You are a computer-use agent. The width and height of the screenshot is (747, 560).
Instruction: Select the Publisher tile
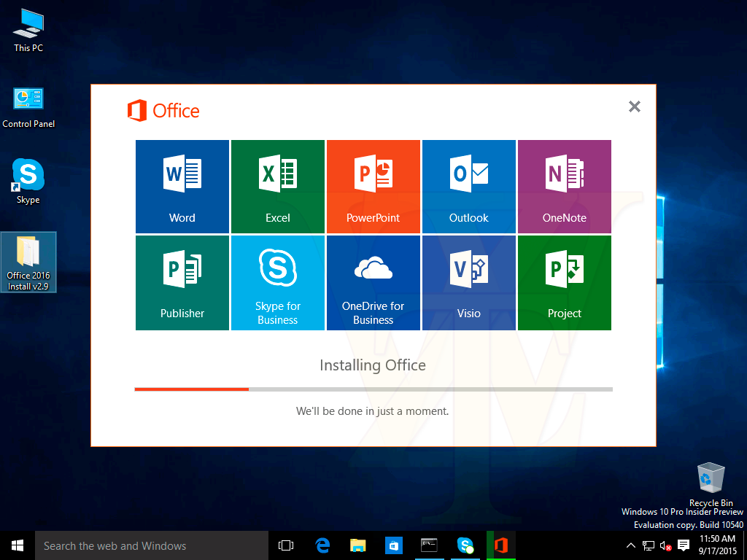[182, 283]
